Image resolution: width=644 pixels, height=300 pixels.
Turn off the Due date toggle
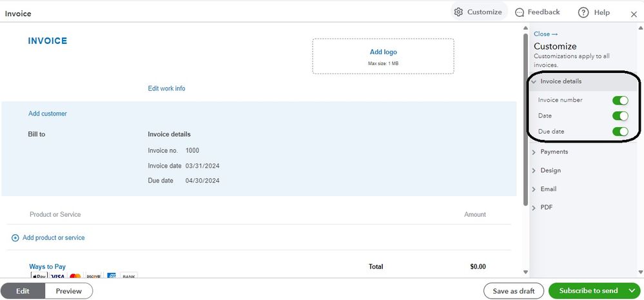pyautogui.click(x=620, y=132)
